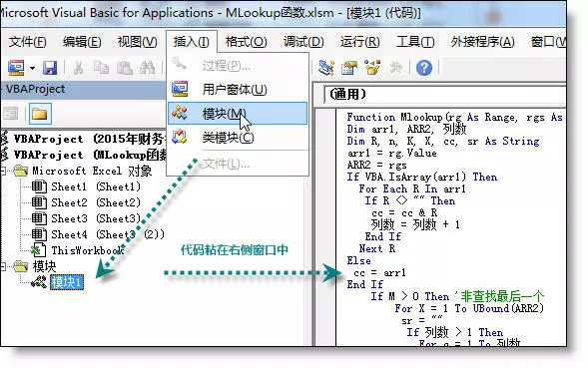Click the ThisWorkbook Excel icon

(38, 250)
